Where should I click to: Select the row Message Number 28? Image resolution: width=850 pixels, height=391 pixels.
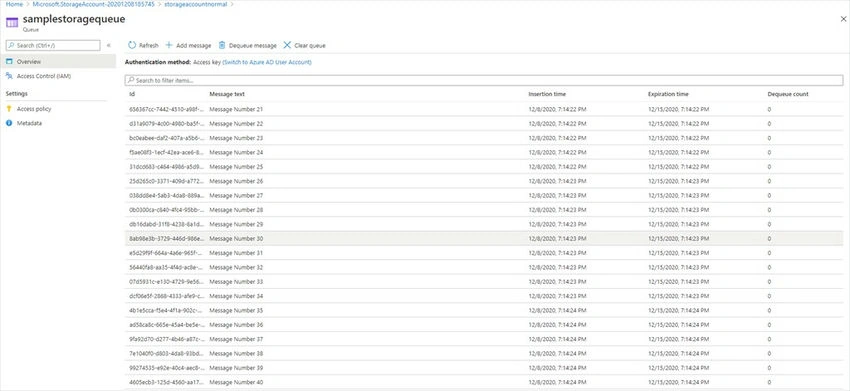[x=484, y=210]
